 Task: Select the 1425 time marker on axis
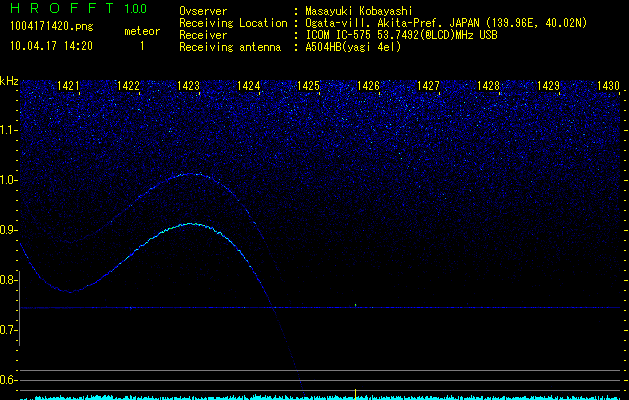[309, 87]
